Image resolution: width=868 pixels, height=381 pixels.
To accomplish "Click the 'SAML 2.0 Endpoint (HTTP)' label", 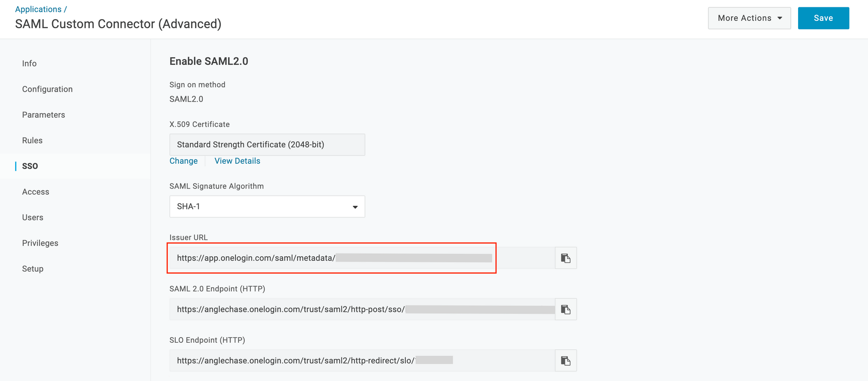I will coord(217,289).
